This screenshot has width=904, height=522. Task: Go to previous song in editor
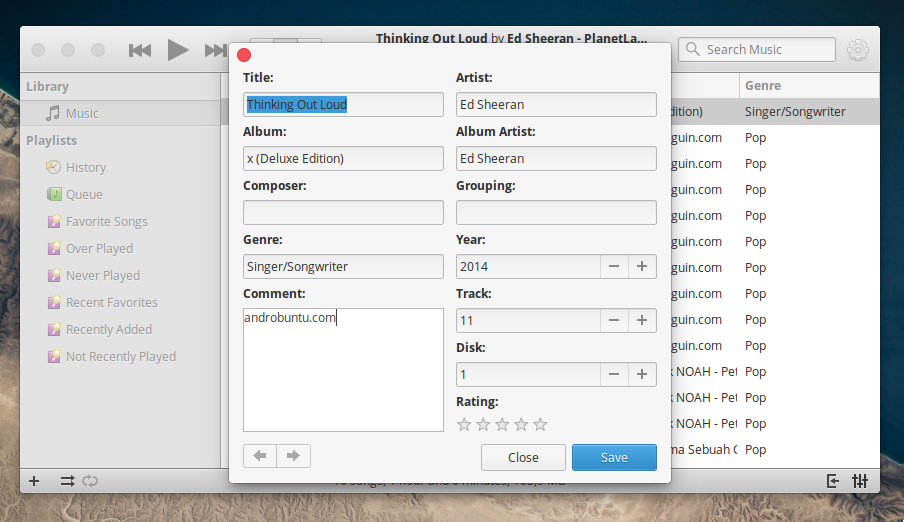pyautogui.click(x=260, y=456)
